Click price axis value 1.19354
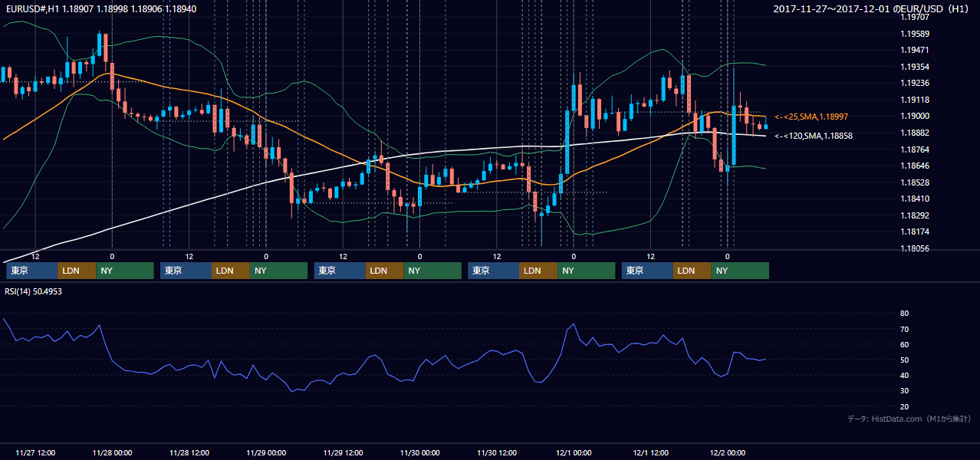 (915, 67)
